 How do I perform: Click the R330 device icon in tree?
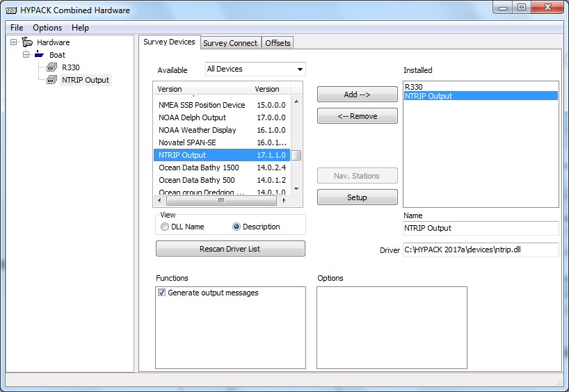click(x=51, y=67)
